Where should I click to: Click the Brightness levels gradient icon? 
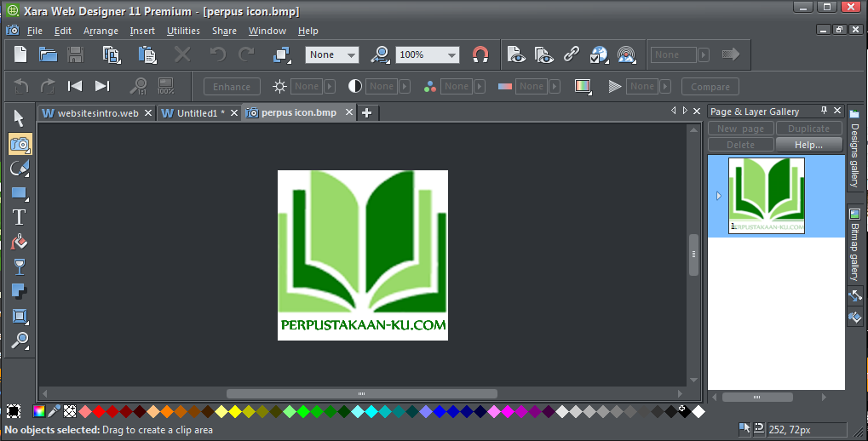coord(583,86)
